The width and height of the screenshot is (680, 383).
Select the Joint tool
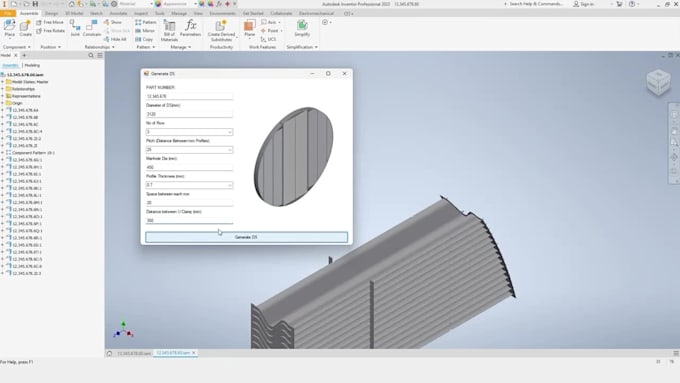[75, 28]
